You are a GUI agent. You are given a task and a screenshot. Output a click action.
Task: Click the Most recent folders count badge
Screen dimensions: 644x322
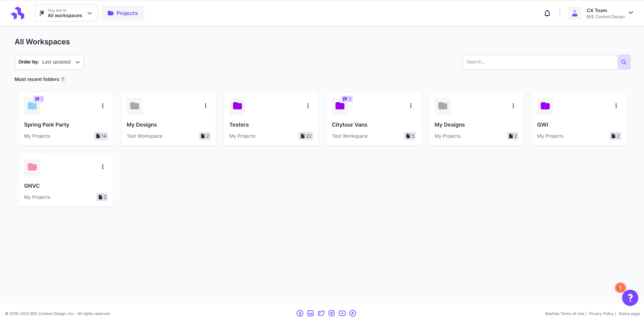[63, 79]
